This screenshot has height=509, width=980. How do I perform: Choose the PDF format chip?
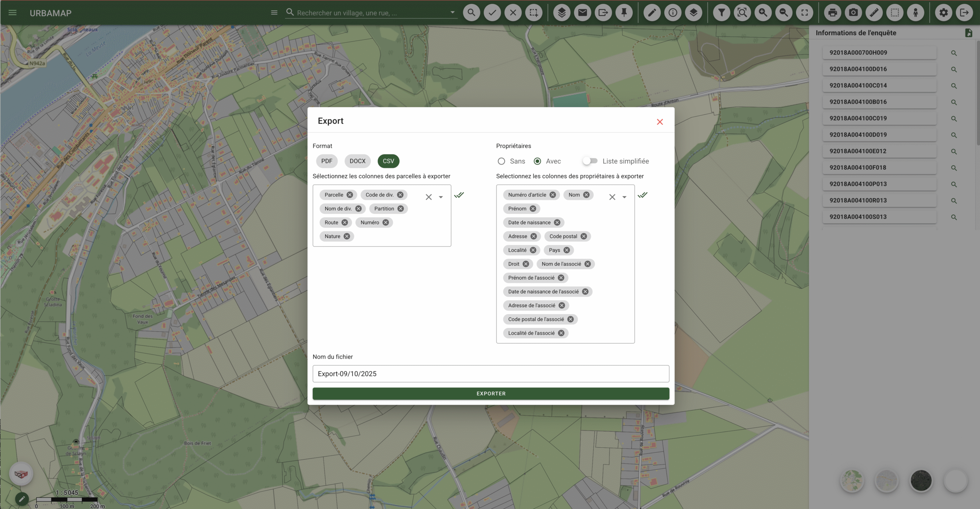pos(327,161)
